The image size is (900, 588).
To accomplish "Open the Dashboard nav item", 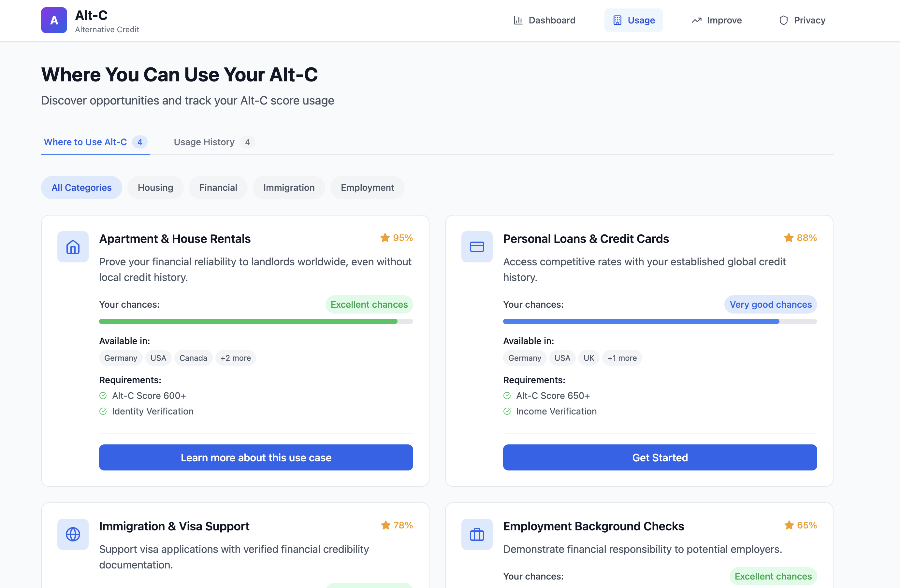I will 544,20.
